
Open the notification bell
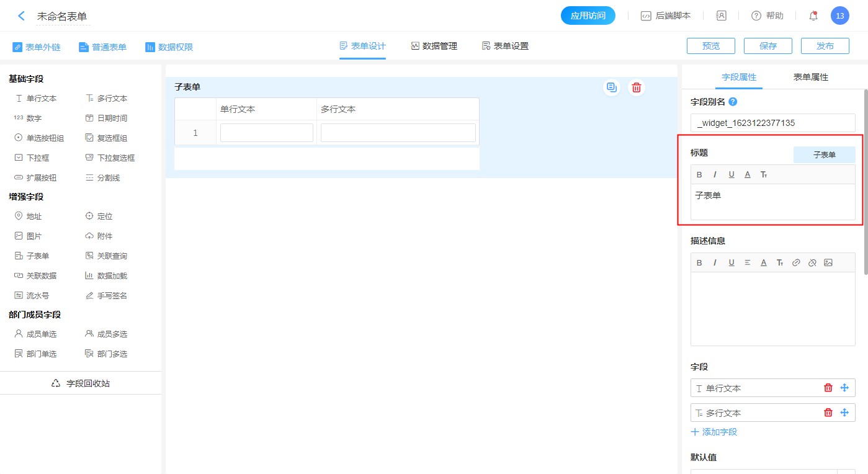pyautogui.click(x=813, y=16)
